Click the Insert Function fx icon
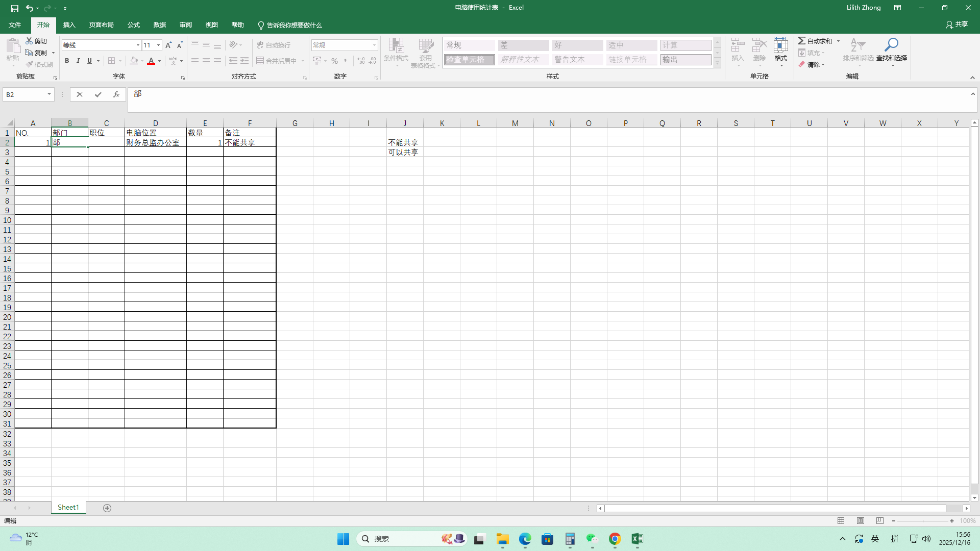This screenshot has width=980, height=551. [116, 94]
